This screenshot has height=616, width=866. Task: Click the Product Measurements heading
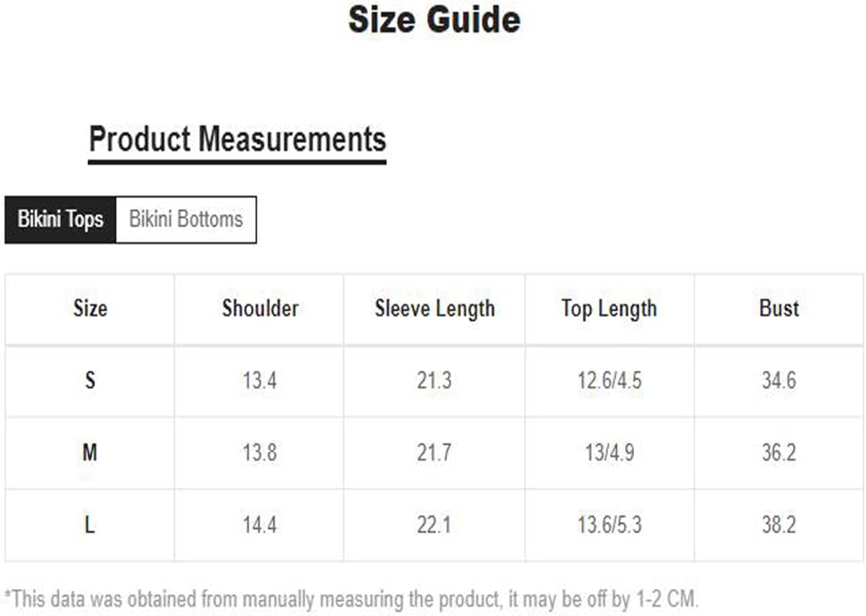coord(237,140)
